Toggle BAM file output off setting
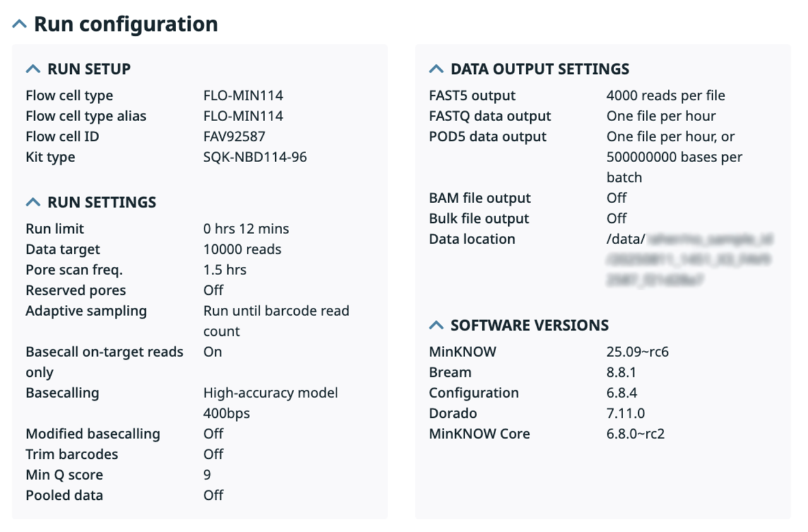This screenshot has height=532, width=808. (615, 198)
